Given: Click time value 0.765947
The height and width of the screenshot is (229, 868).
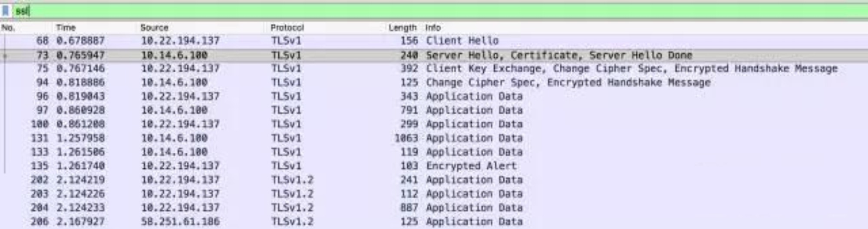Looking at the screenshot, I should point(80,55).
